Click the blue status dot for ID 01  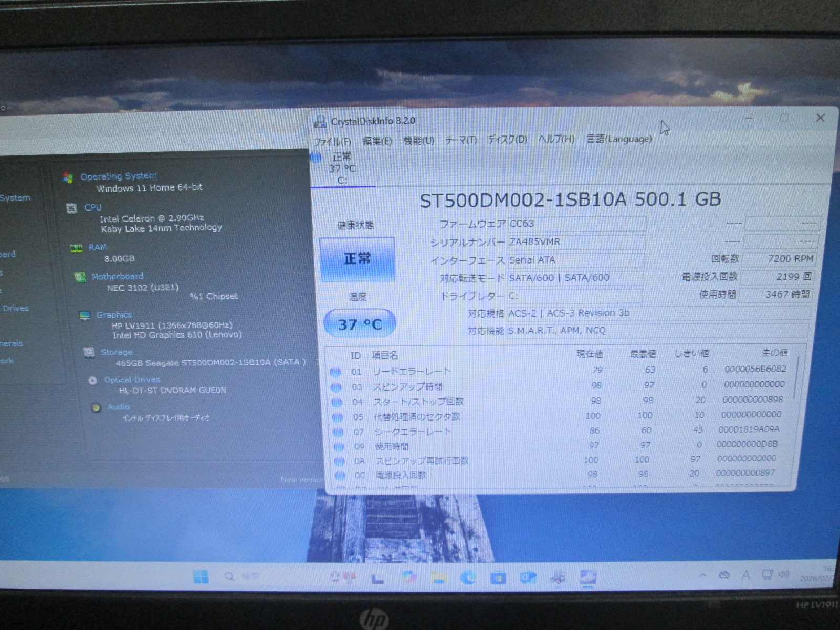[x=335, y=372]
